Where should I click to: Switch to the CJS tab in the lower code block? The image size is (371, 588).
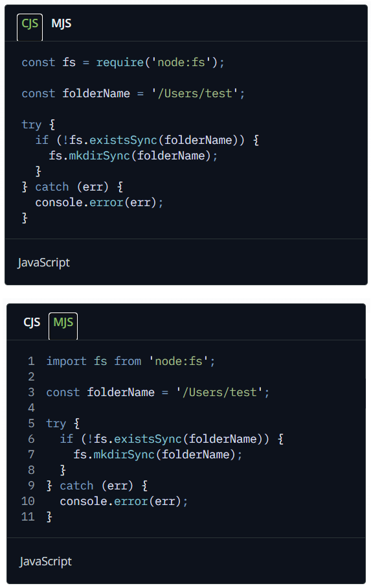[32, 322]
